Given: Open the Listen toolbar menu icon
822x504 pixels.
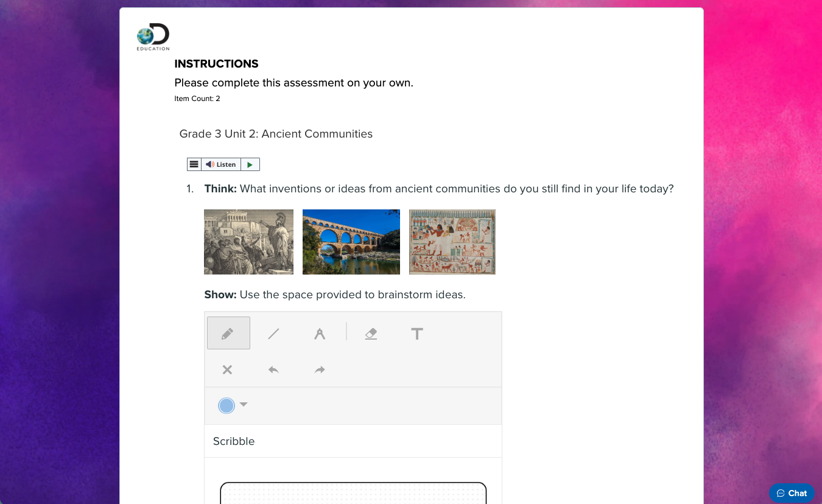Looking at the screenshot, I should pos(194,164).
